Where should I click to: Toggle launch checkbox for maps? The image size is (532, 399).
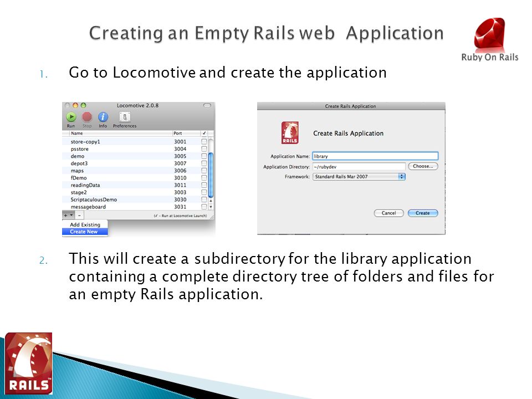pyautogui.click(x=204, y=170)
